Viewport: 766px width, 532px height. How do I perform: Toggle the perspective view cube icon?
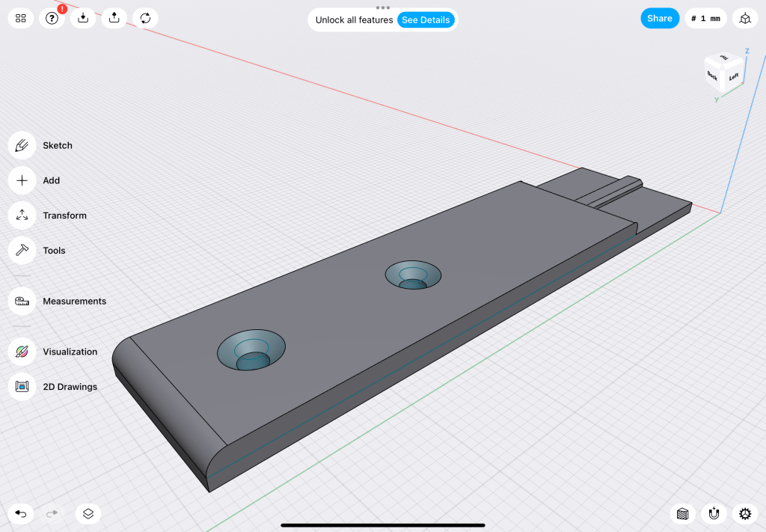(x=744, y=19)
